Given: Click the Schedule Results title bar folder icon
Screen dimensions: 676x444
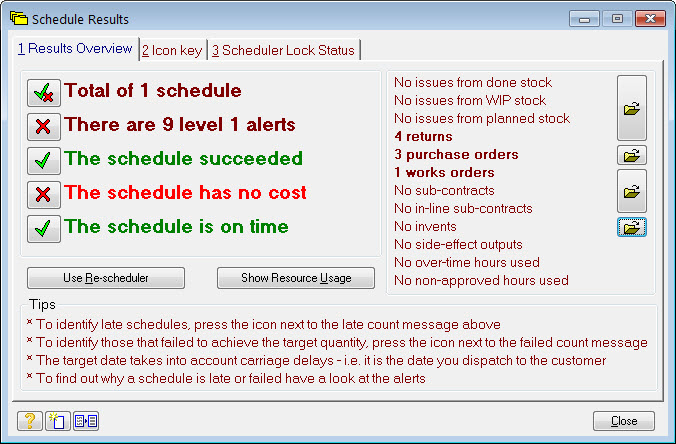Looking at the screenshot, I should [x=18, y=19].
